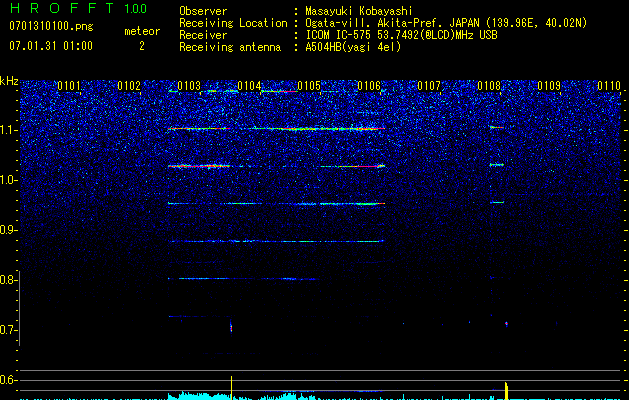Click the 0105 time marker

click(x=309, y=86)
